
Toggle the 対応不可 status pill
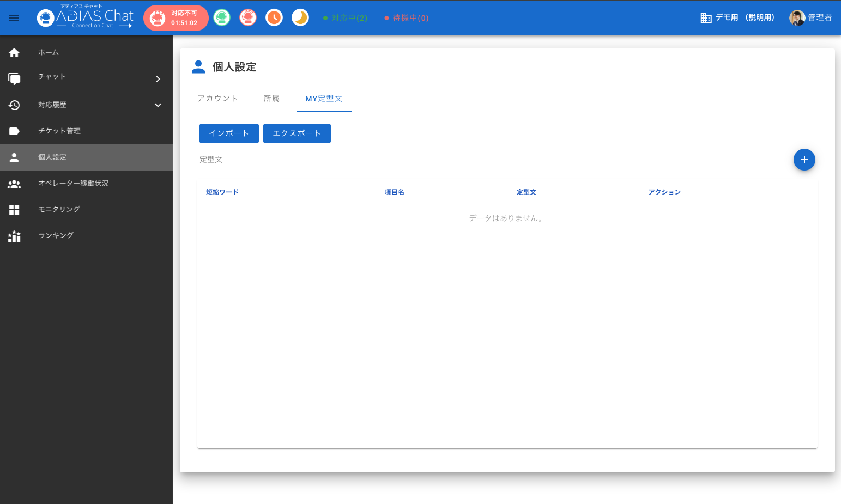tap(176, 18)
